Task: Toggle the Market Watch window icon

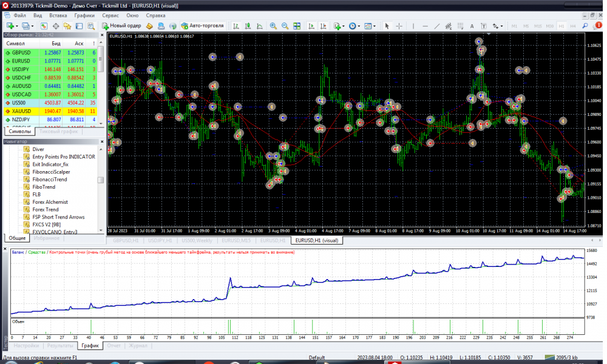Action: point(44,26)
